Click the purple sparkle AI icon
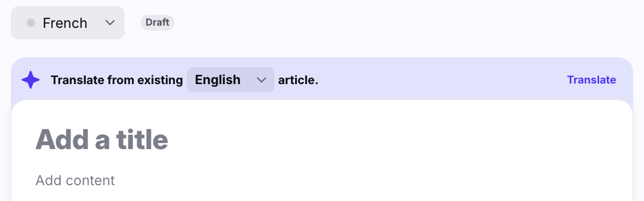This screenshot has width=644, height=201. coord(31,80)
